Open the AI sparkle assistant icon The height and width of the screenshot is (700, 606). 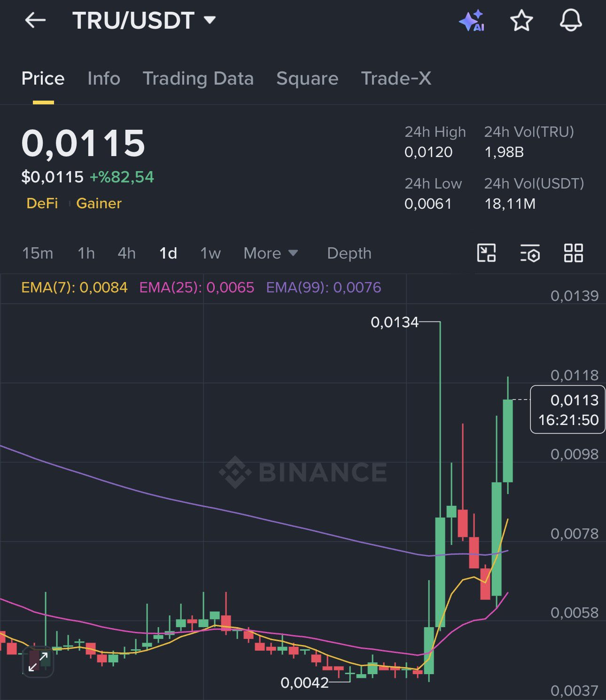471,21
